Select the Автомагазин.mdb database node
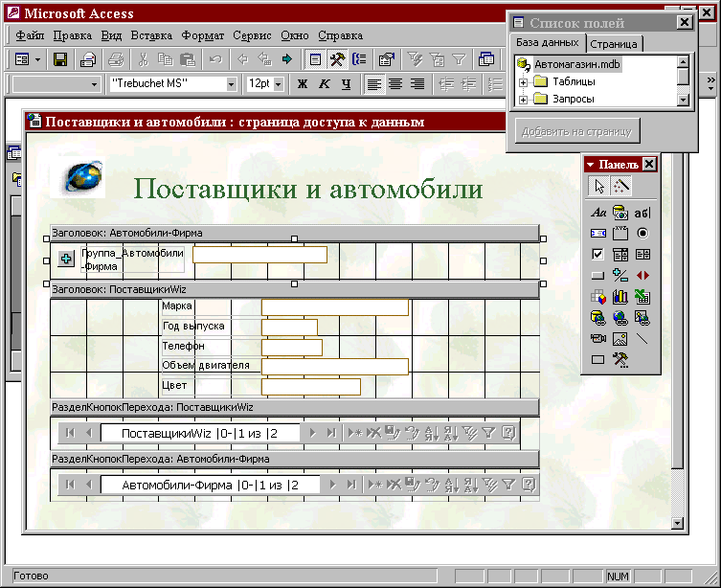The image size is (721, 588). point(577,64)
